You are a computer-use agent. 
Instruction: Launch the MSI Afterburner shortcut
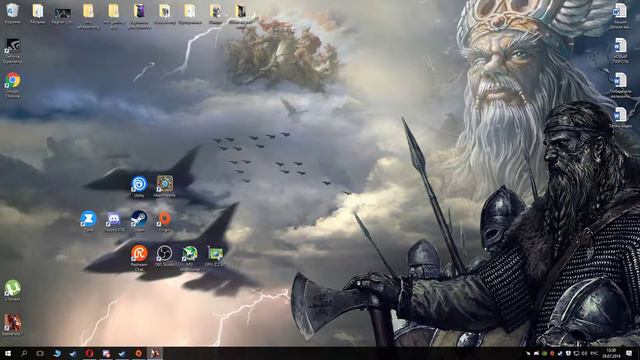click(190, 258)
